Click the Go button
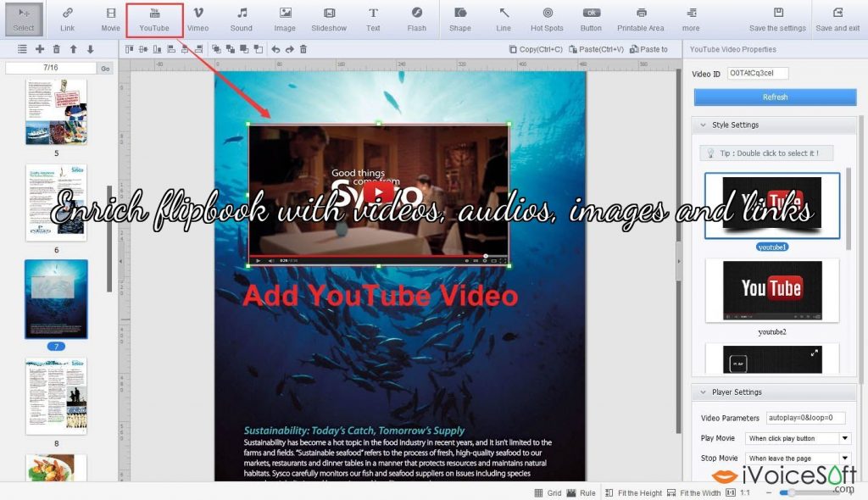The image size is (868, 500). point(105,68)
